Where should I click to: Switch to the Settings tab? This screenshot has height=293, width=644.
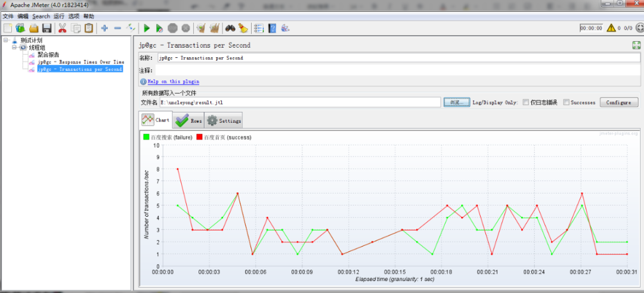pyautogui.click(x=224, y=120)
